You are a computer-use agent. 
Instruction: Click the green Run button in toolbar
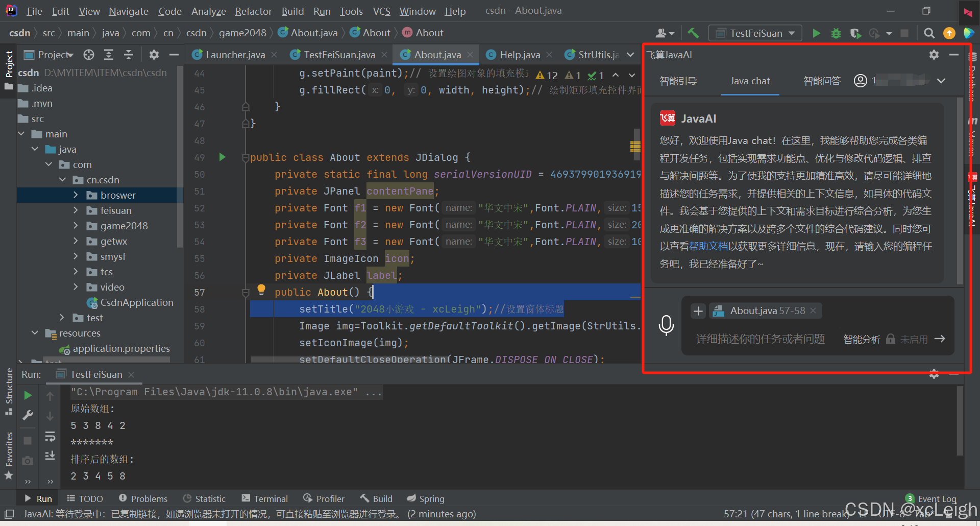(x=816, y=33)
